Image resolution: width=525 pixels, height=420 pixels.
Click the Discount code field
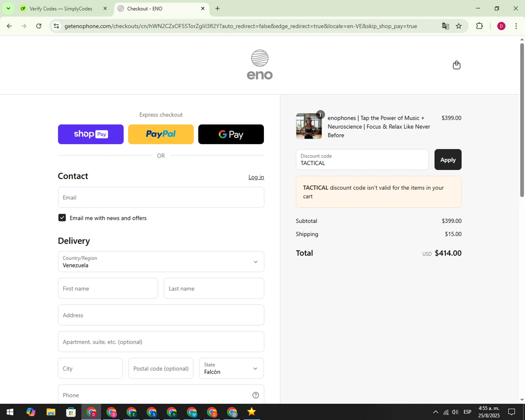pos(362,160)
